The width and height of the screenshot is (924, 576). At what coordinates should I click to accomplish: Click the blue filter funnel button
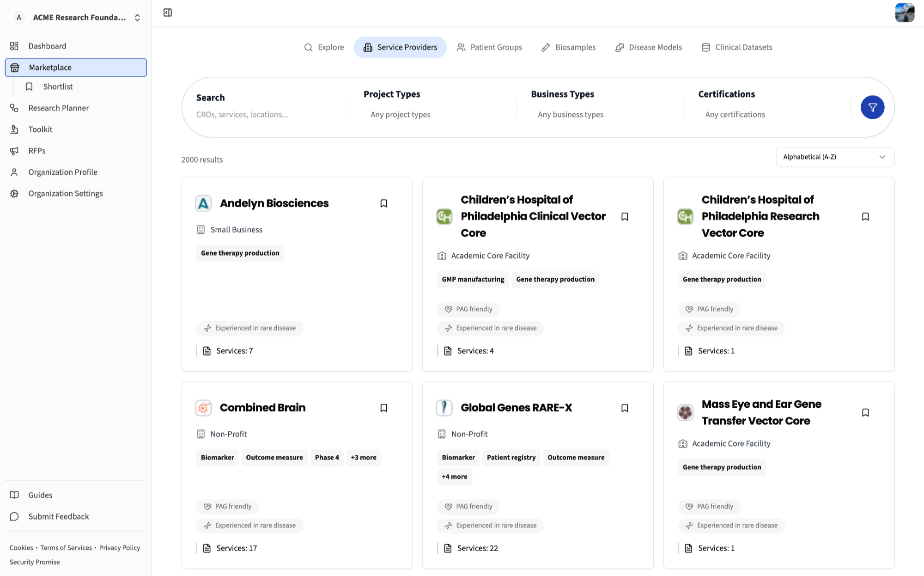[872, 107]
